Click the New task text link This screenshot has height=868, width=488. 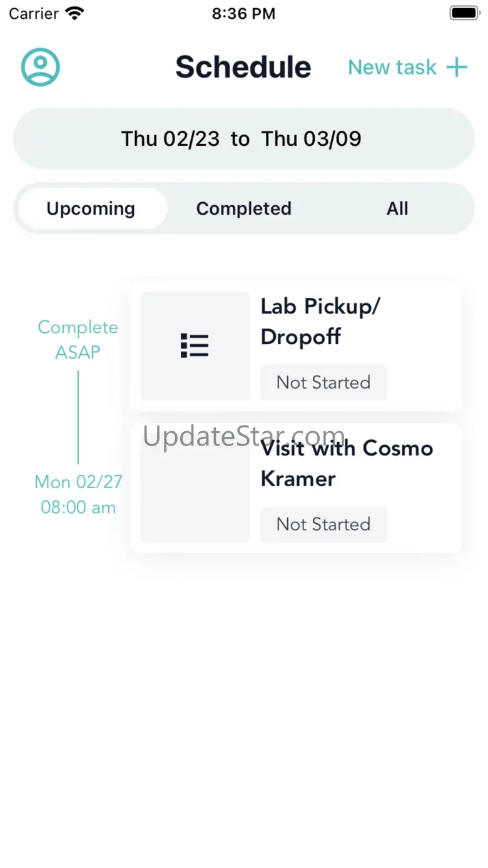click(392, 67)
